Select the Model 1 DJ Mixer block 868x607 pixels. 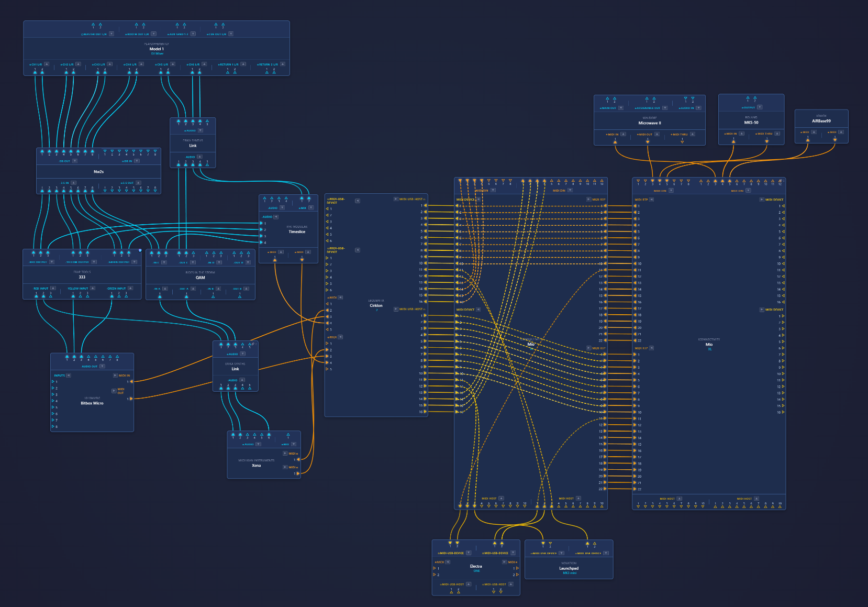(157, 49)
